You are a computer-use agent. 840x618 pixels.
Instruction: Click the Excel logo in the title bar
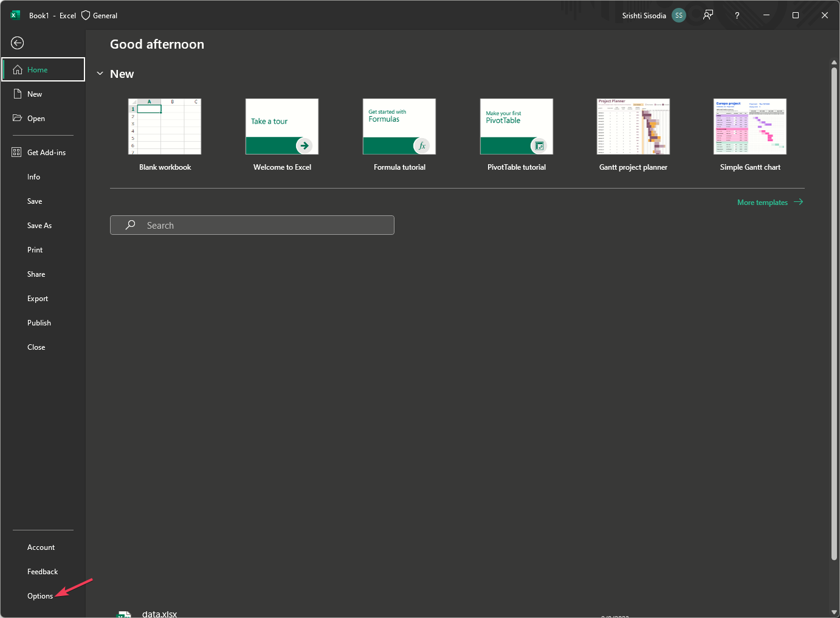[14, 15]
